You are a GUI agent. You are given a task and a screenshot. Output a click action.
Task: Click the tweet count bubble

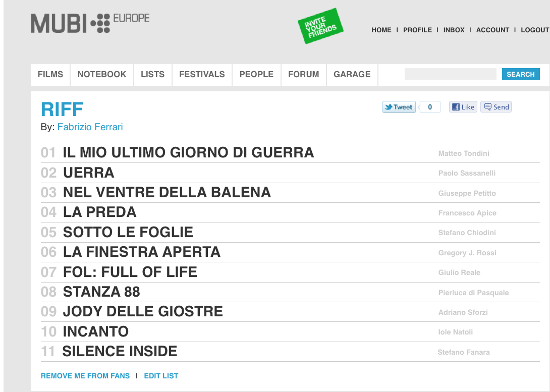pos(430,107)
